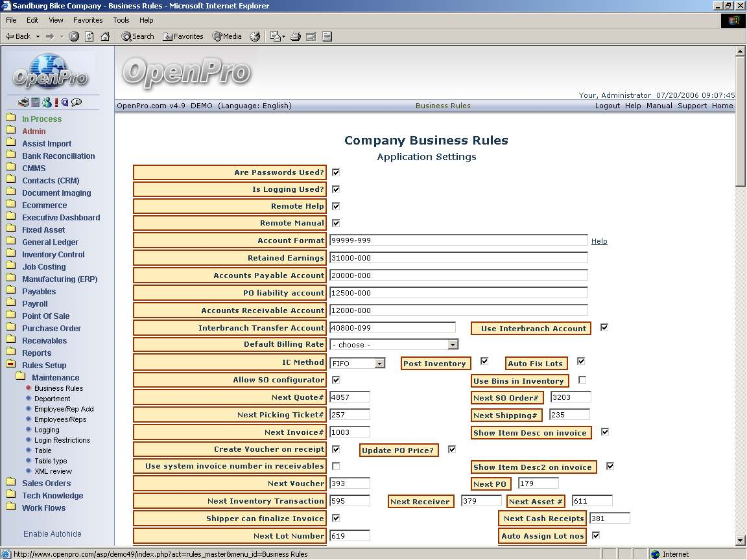Click the Help link beside Account Format
This screenshot has height=560, width=747.
pyautogui.click(x=599, y=241)
